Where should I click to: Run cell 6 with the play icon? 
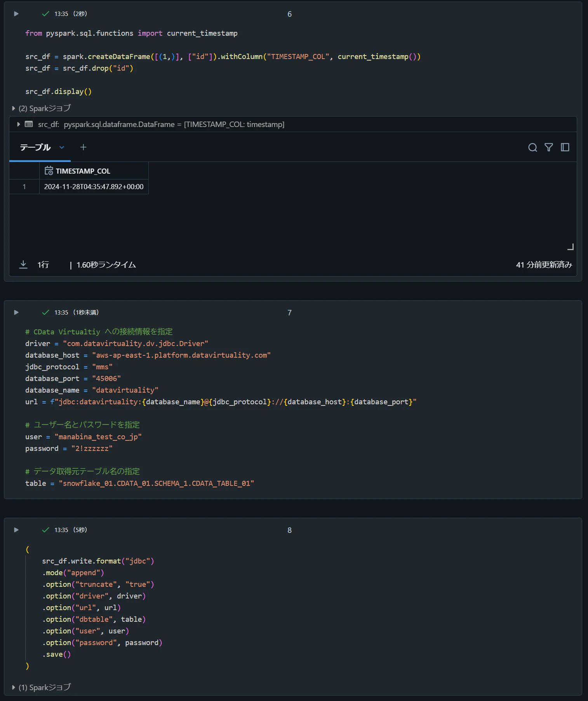click(x=16, y=14)
